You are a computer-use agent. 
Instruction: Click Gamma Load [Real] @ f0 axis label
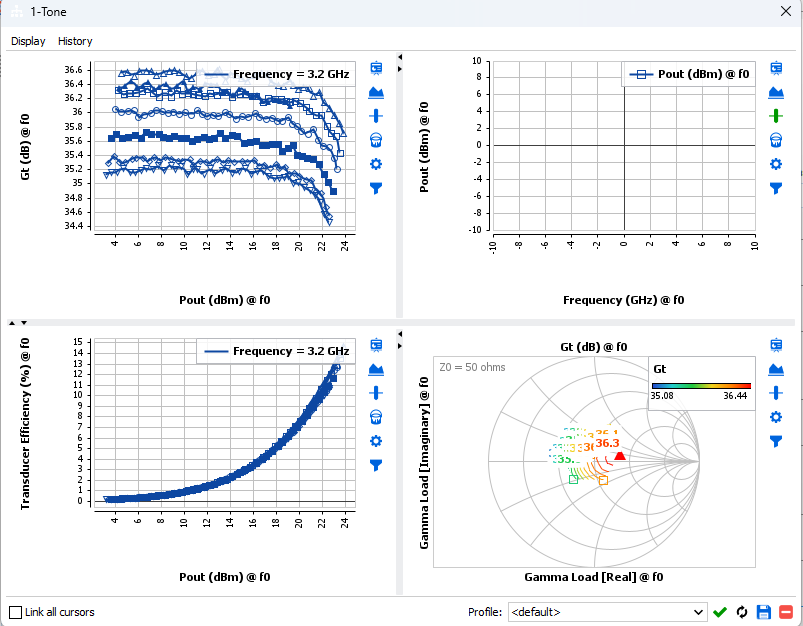click(x=594, y=577)
